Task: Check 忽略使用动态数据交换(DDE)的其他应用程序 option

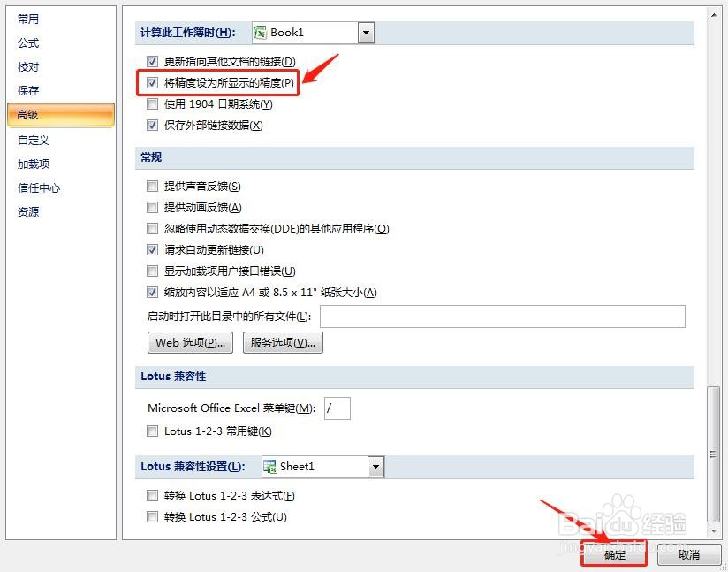Action: 152,229
